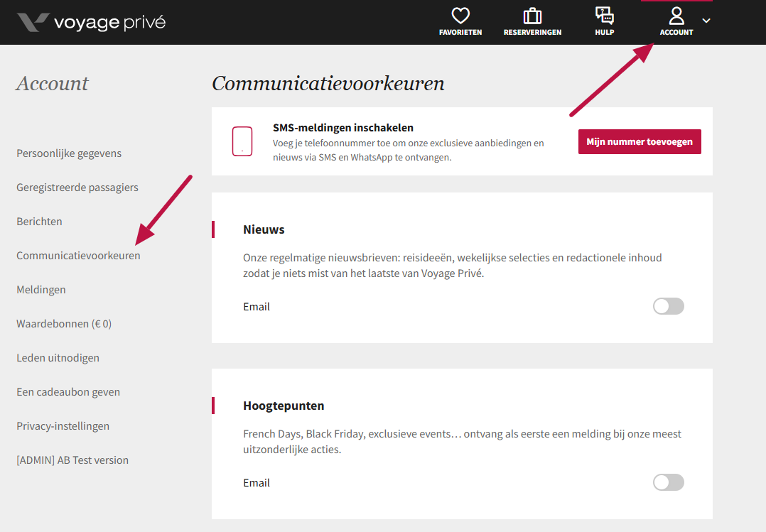Open Leden uitnodigen link
766x532 pixels.
(x=58, y=358)
